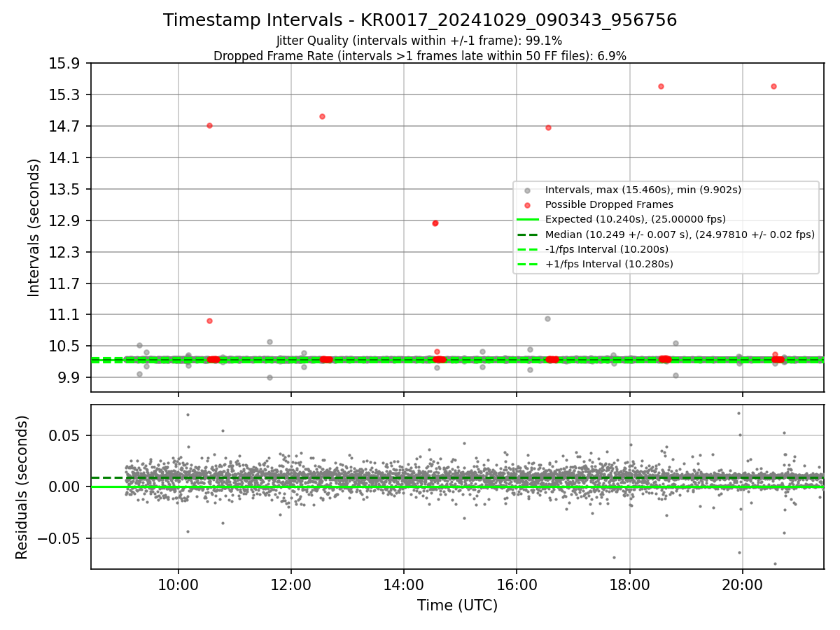This screenshot has width=840, height=630.
Task: Click the grey legend marker for Intervals
Action: (528, 190)
